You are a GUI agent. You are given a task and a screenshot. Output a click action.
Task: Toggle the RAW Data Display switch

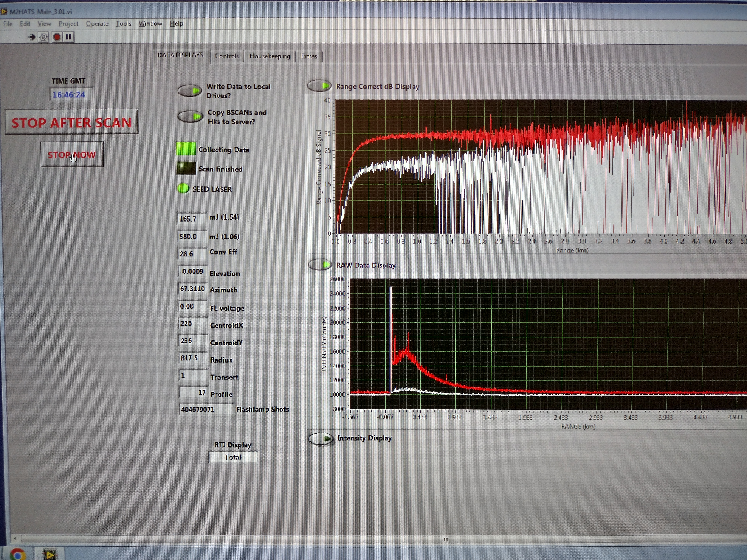(x=320, y=265)
